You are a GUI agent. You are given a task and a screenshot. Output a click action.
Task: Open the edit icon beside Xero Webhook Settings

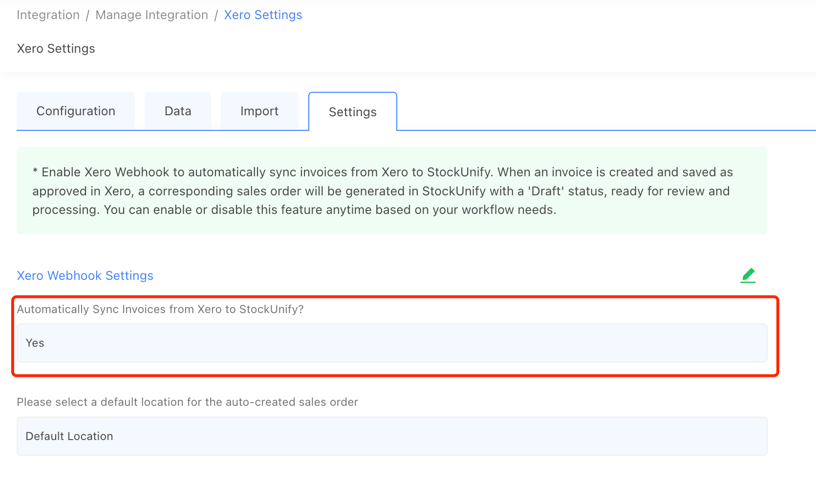[748, 275]
